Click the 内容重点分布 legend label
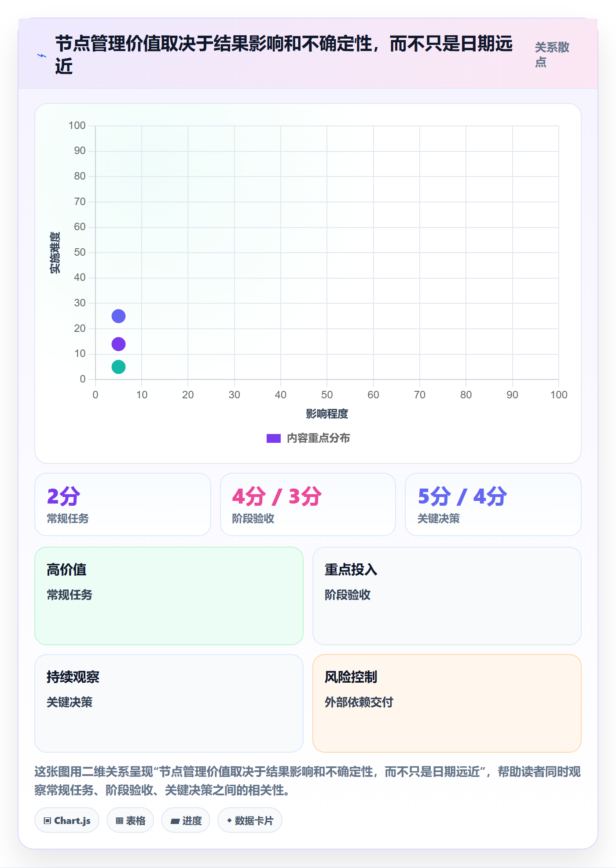The height and width of the screenshot is (868, 616). 318,438
